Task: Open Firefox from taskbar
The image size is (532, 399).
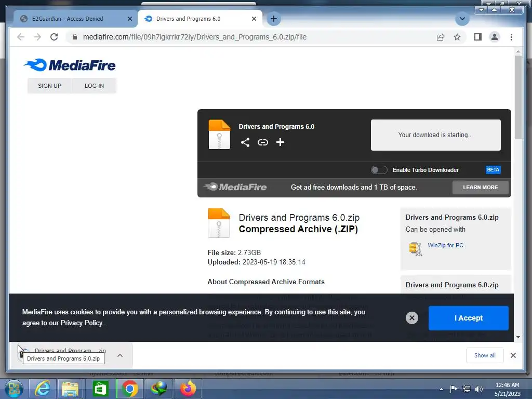Action: pyautogui.click(x=188, y=389)
